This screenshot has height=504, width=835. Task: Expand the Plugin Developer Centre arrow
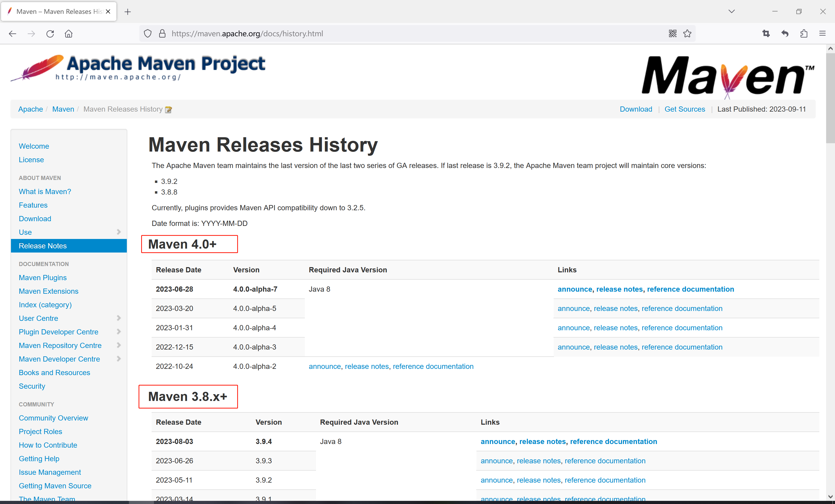(119, 332)
